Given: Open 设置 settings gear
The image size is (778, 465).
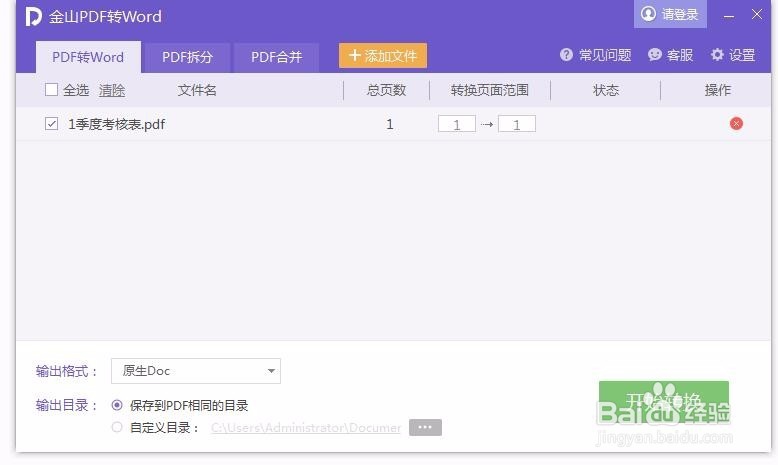Looking at the screenshot, I should click(x=733, y=55).
